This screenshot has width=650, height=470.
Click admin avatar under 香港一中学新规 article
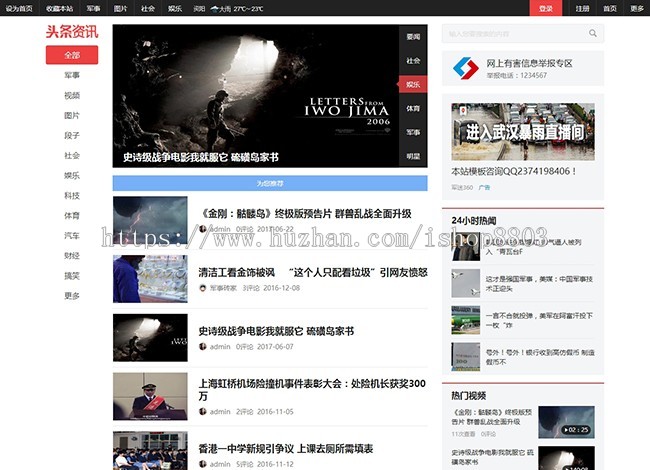203,464
